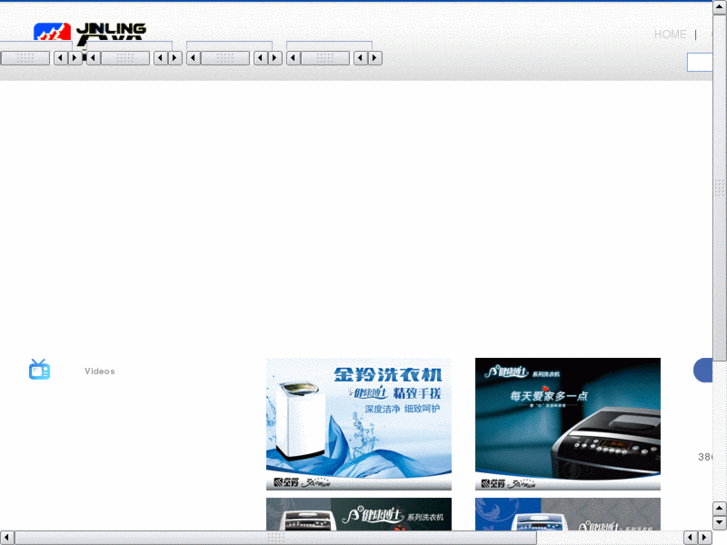
Task: Click the thumb of the leftmost header scrollbar
Action: (25, 58)
